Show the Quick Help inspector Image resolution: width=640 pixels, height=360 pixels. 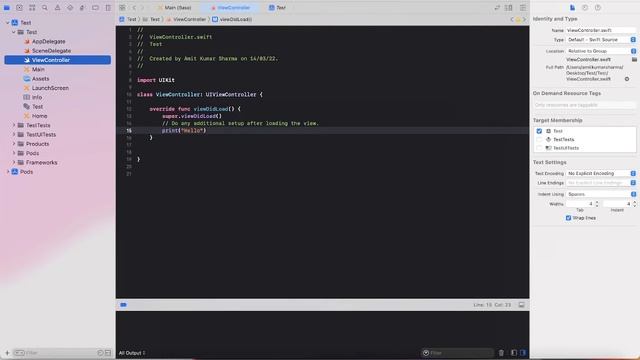pos(598,8)
